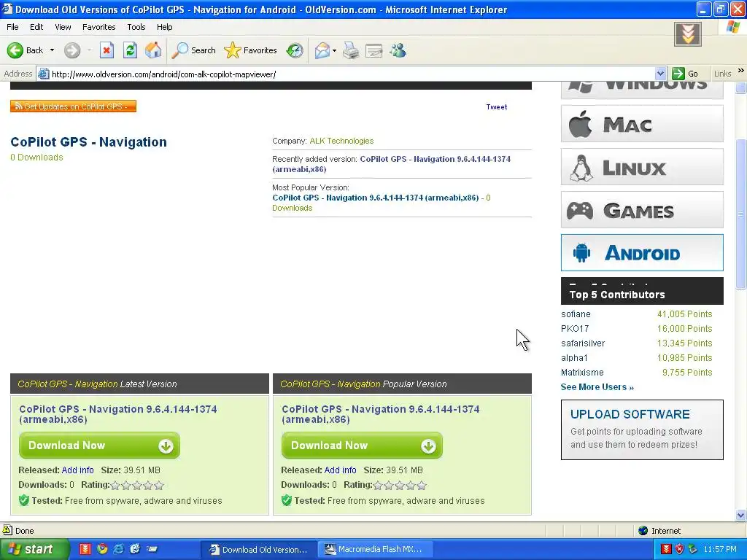This screenshot has height=560, width=747.
Task: Click Add info in Popular Version box
Action: tap(340, 470)
